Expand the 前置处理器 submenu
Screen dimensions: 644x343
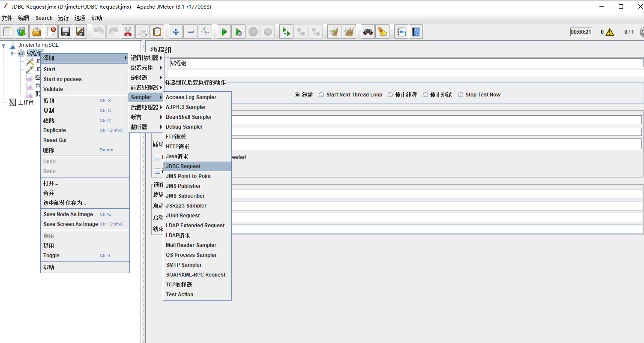(x=146, y=87)
